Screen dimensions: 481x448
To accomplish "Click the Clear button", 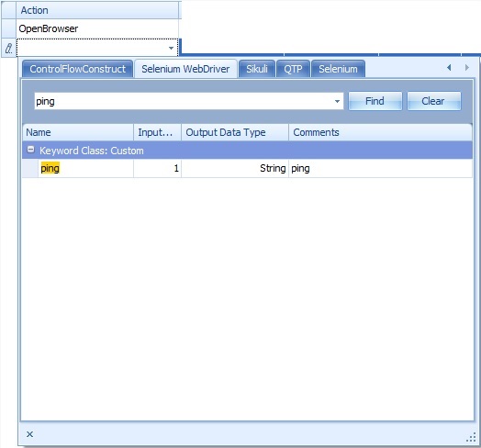I will point(433,101).
